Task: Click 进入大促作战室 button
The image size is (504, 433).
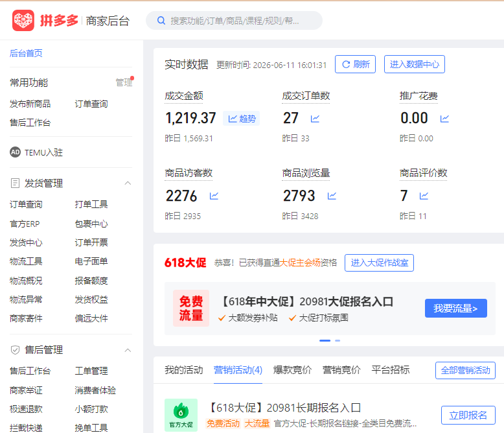Action: (x=379, y=263)
